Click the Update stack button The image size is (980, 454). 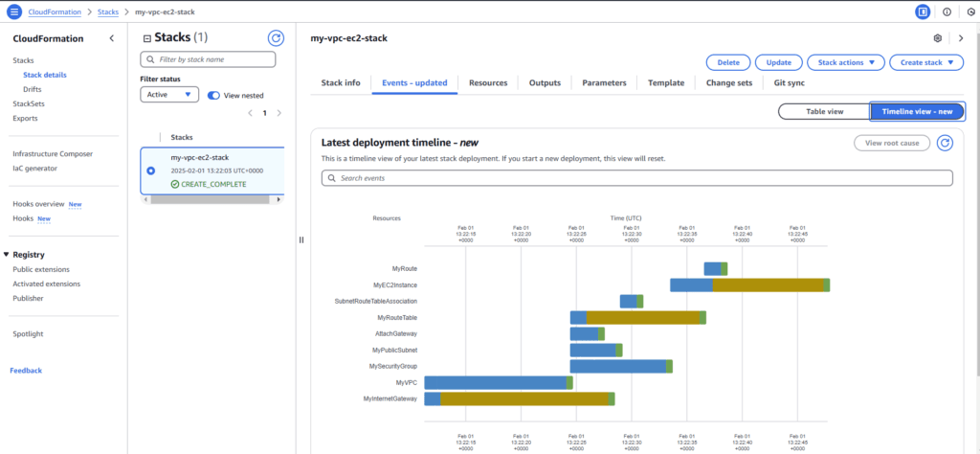[x=779, y=62]
